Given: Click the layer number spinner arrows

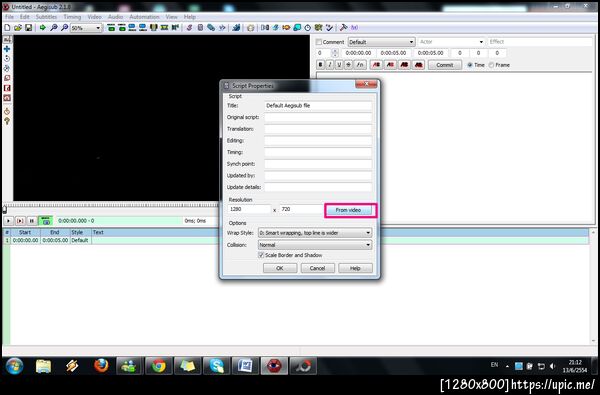Looking at the screenshot, I should pyautogui.click(x=335, y=53).
